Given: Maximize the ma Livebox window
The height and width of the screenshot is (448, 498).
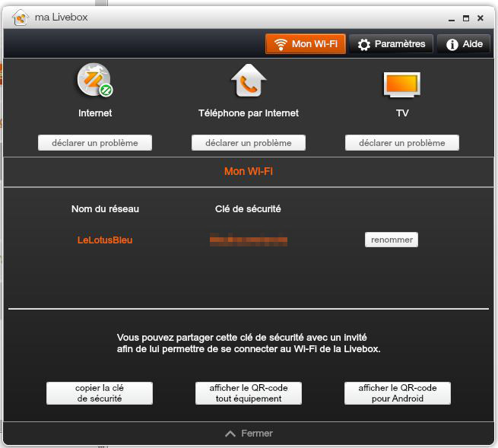Looking at the screenshot, I should (x=466, y=18).
